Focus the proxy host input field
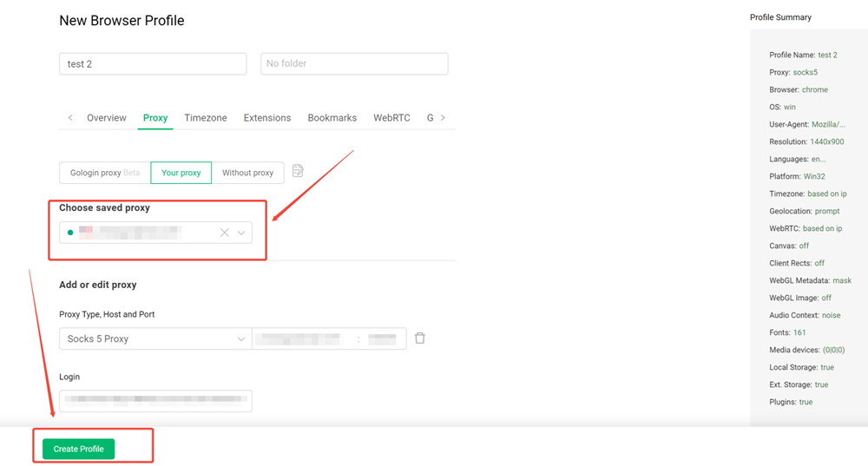 (303, 338)
